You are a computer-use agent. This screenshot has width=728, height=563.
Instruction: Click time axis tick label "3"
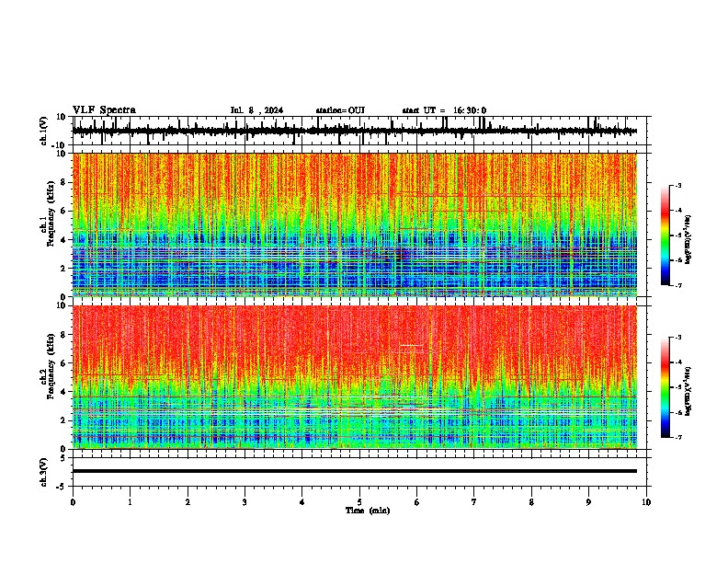coord(245,502)
